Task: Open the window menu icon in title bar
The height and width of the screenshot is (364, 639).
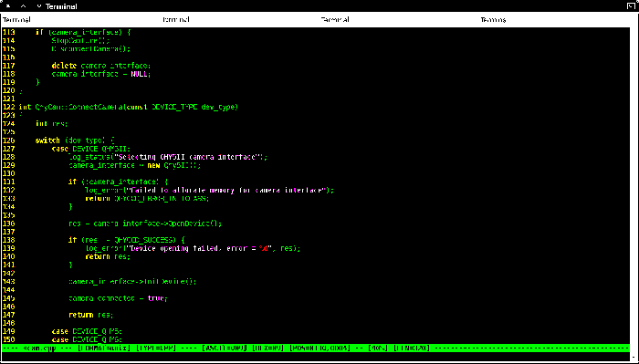Action: pos(7,6)
